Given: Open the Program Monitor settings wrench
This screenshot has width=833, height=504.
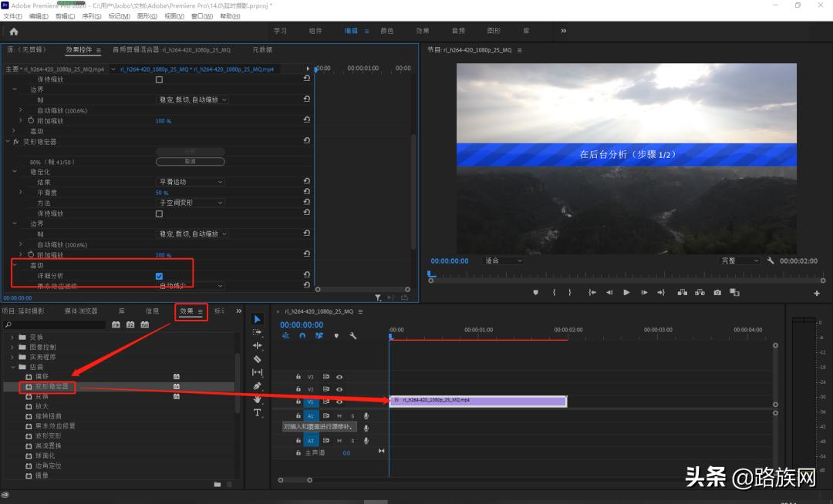Looking at the screenshot, I should coord(770,260).
